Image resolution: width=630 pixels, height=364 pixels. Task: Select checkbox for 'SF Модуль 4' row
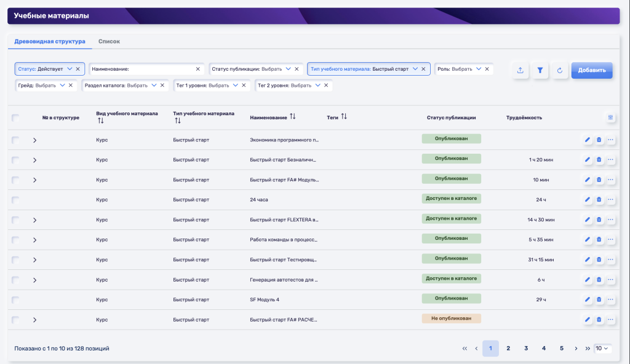[15, 299]
